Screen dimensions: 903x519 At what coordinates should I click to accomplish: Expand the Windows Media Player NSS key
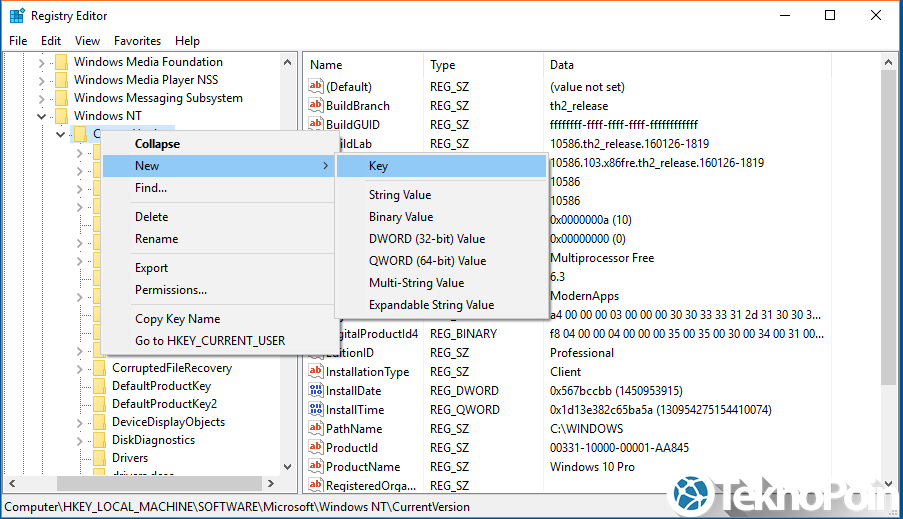pyautogui.click(x=41, y=80)
